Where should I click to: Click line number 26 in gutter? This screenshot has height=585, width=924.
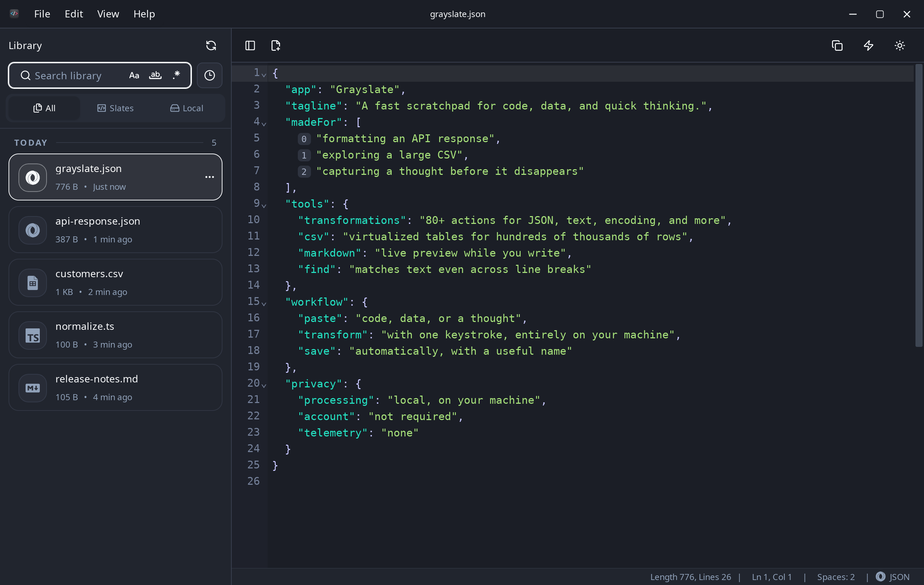pyautogui.click(x=254, y=481)
